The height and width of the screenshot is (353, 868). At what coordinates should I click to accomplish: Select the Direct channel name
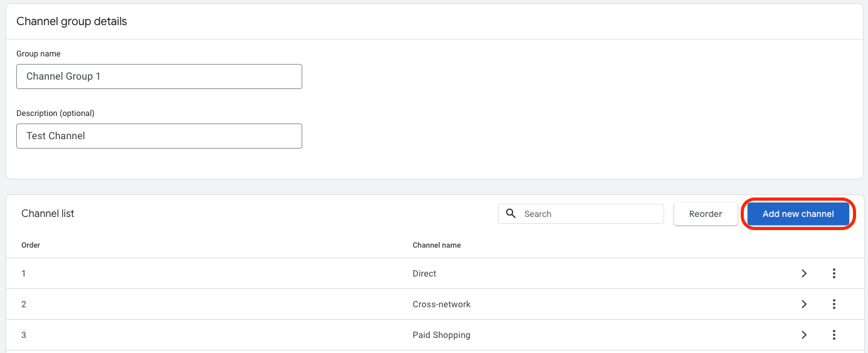point(425,273)
